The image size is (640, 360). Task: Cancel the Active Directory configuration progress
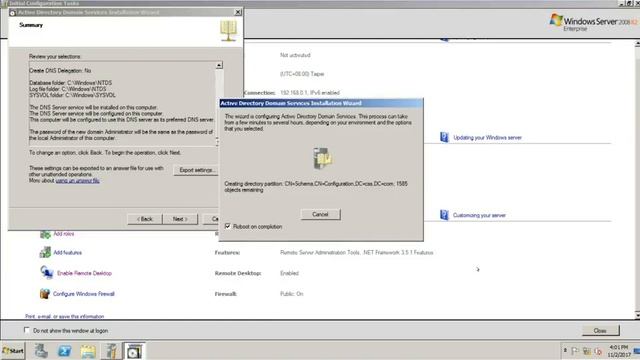[320, 214]
